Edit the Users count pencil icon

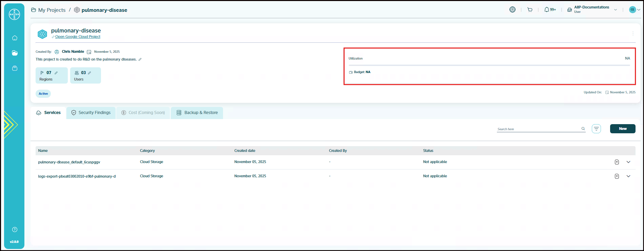point(89,73)
